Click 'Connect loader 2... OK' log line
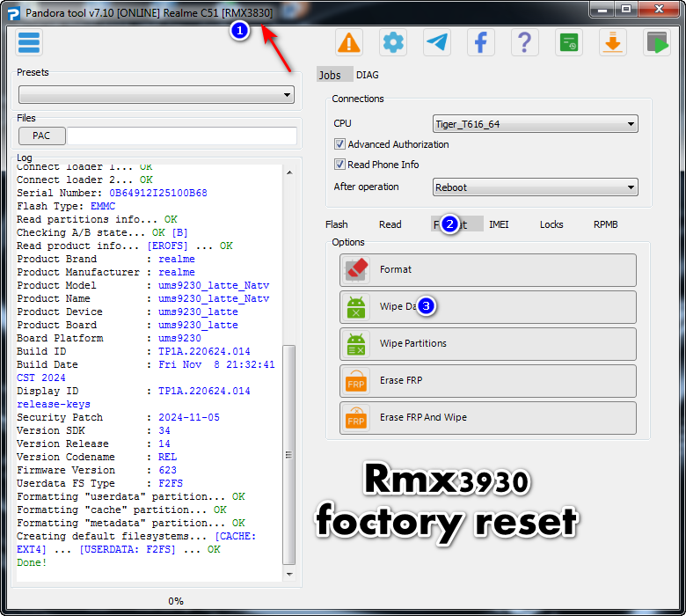 85,180
